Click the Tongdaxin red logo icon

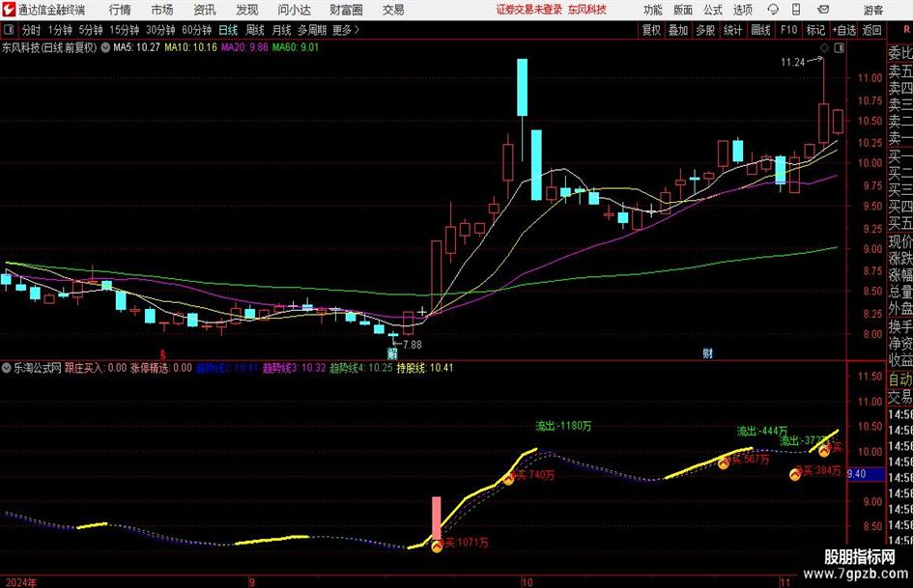tap(9, 10)
